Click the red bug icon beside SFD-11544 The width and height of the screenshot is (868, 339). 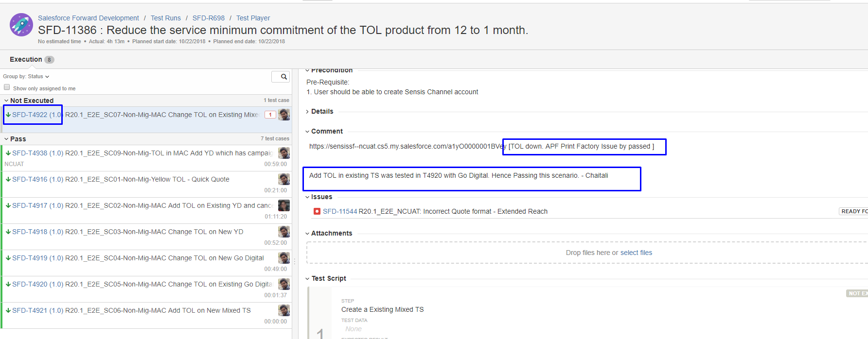(317, 211)
